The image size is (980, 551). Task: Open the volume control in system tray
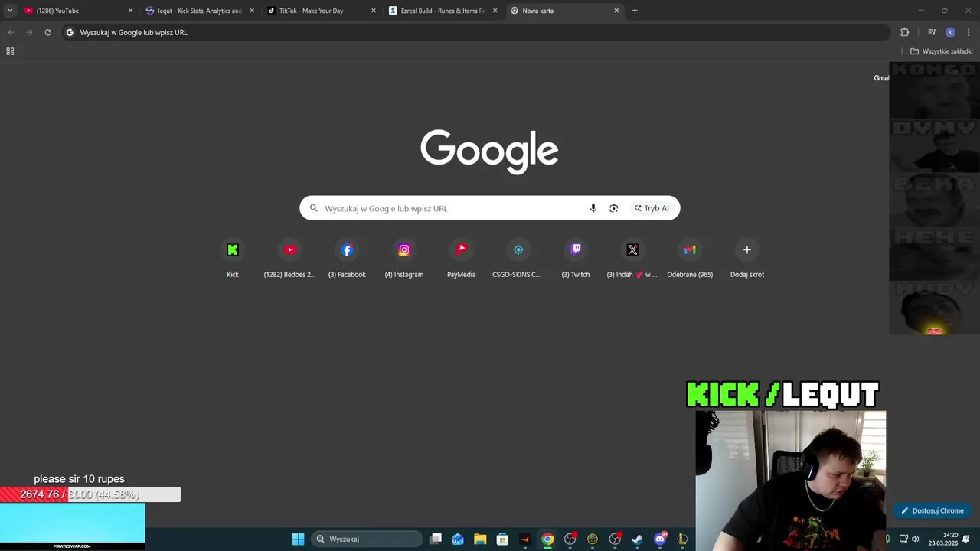coord(915,539)
